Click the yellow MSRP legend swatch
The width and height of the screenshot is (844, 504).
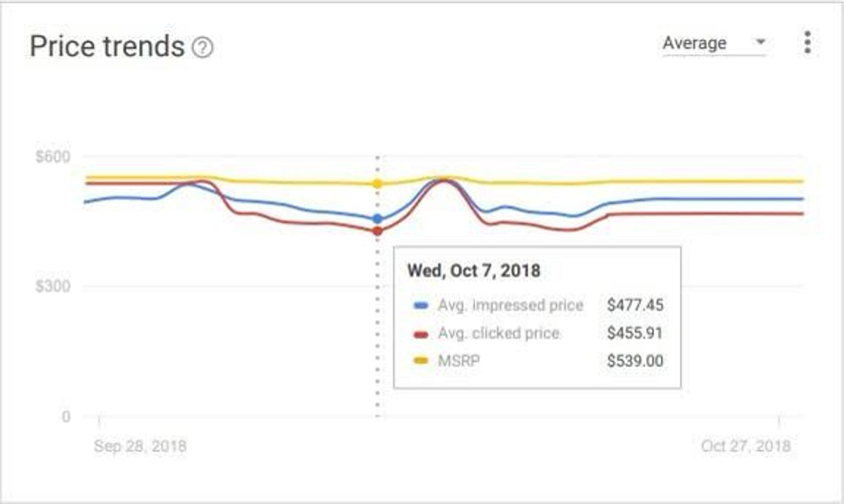pyautogui.click(x=421, y=361)
